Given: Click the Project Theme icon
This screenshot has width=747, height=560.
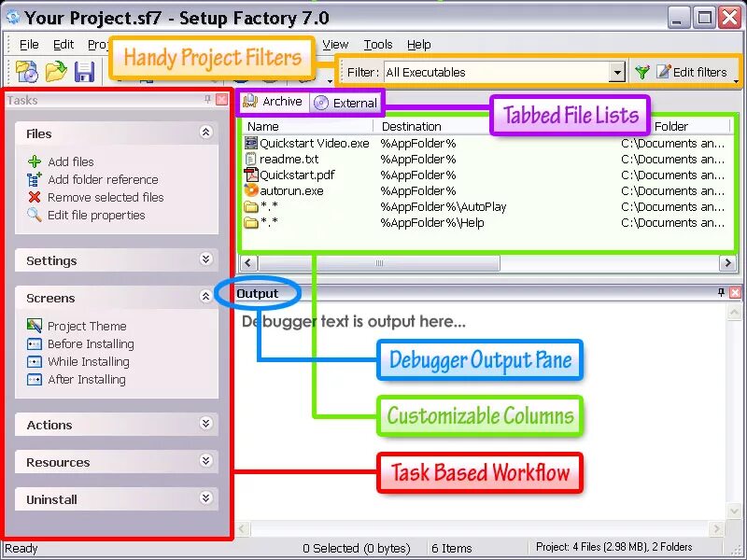Looking at the screenshot, I should click(x=35, y=326).
